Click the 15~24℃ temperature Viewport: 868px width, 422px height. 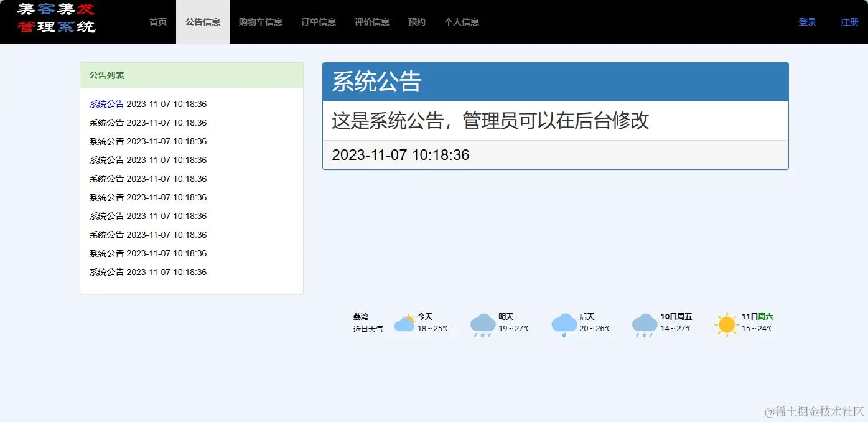point(757,329)
